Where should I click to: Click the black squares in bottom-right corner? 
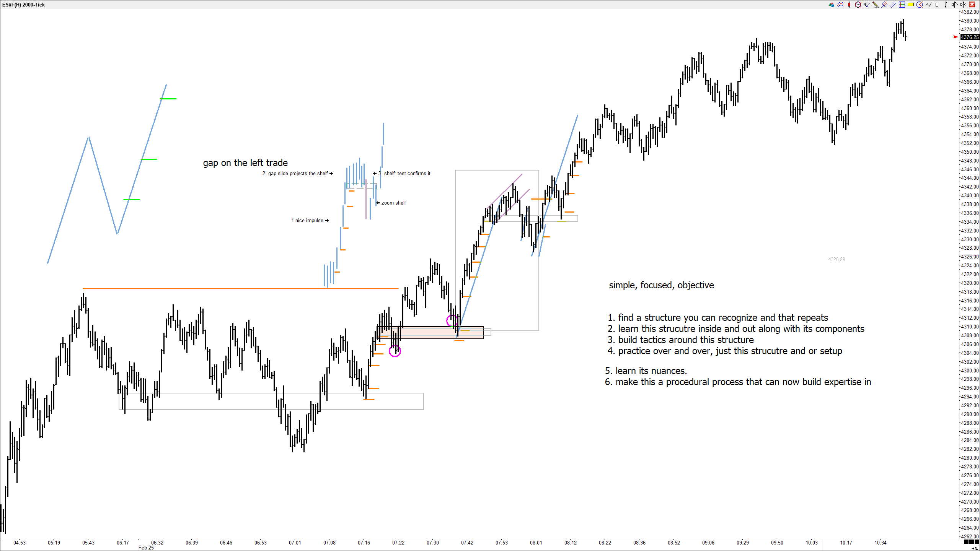(971, 542)
